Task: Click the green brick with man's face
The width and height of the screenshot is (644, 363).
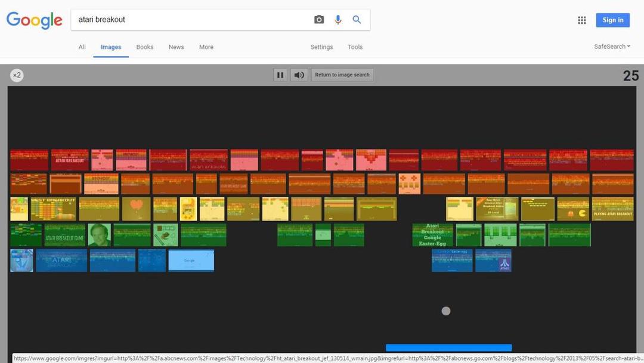Action: [100, 235]
